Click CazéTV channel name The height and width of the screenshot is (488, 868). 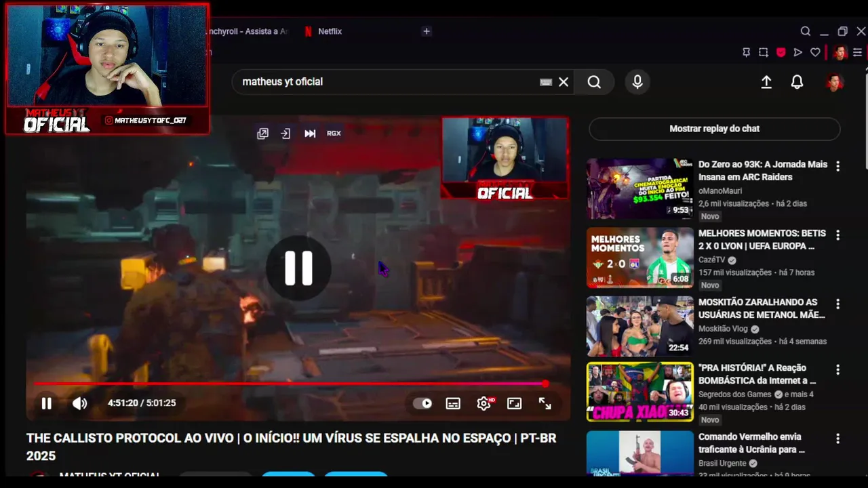pyautogui.click(x=711, y=260)
